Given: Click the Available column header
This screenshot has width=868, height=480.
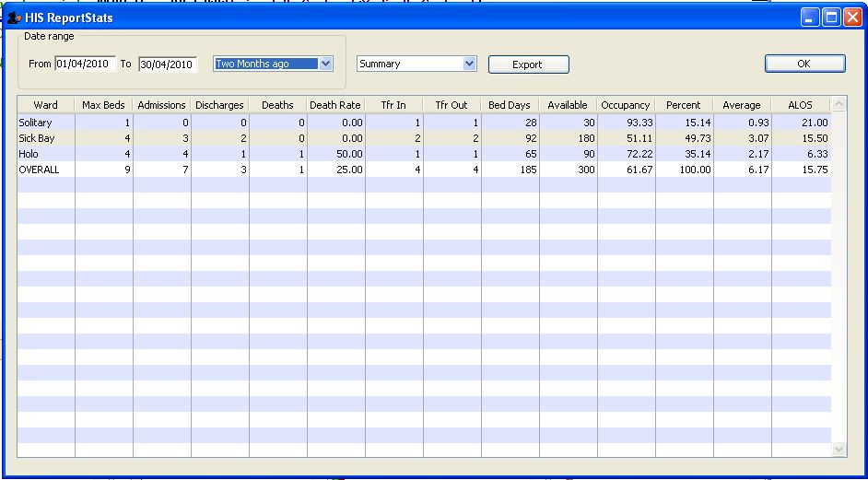Looking at the screenshot, I should coord(568,105).
